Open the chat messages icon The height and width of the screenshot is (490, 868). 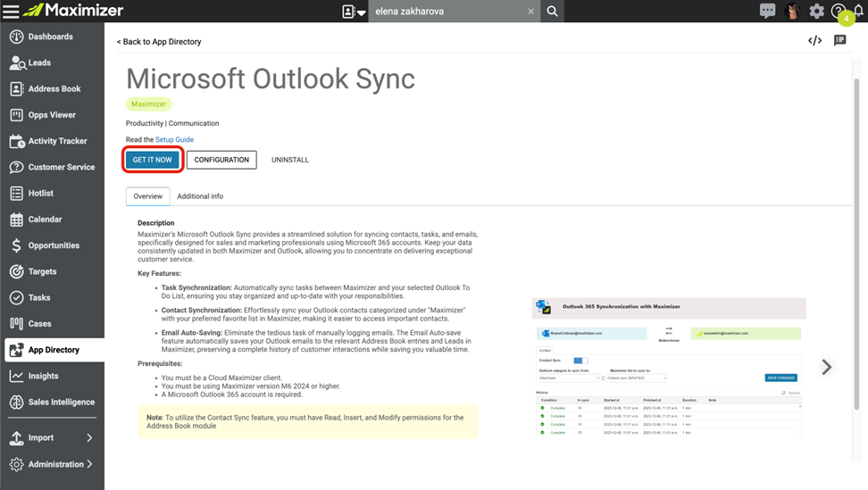[767, 11]
